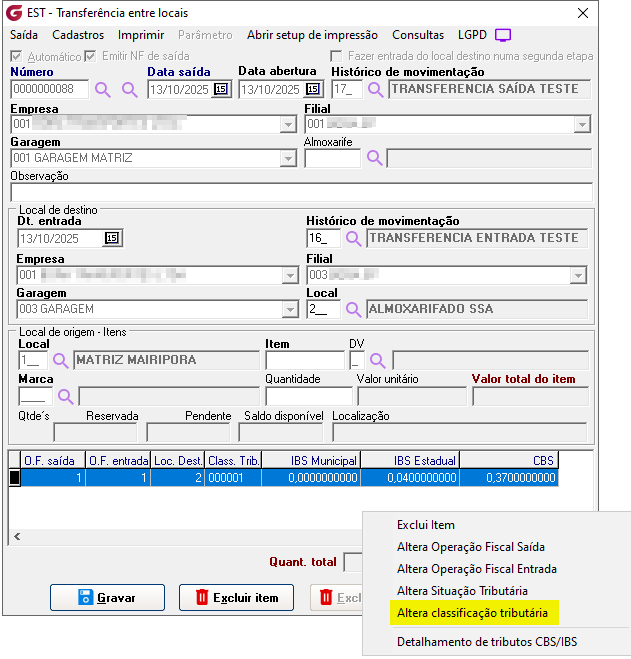Expand the 003 GARAGEM dropdown
The image size is (631, 659).
point(290,310)
